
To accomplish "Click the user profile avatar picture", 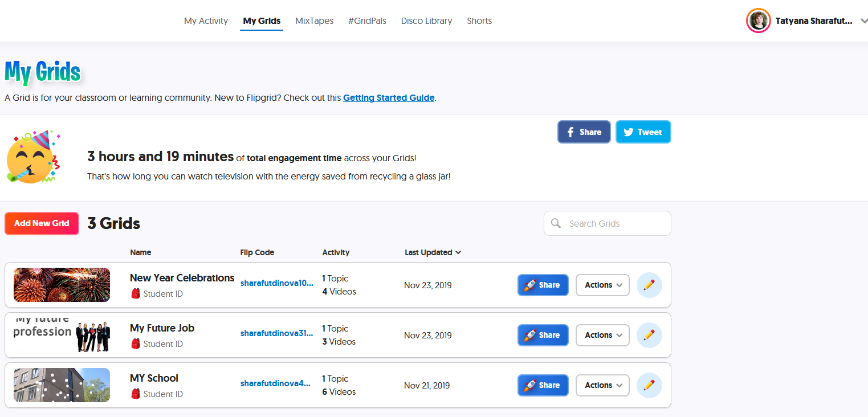I will [759, 21].
